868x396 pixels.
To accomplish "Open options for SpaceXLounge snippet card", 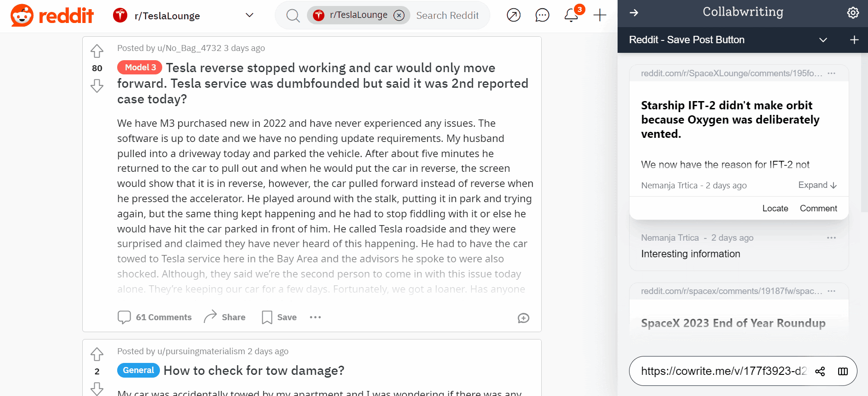I will 832,74.
